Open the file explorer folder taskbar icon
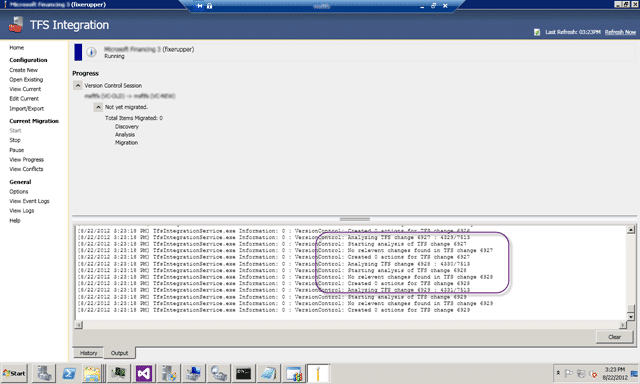Screen dimensions: 640x384 pos(92,373)
